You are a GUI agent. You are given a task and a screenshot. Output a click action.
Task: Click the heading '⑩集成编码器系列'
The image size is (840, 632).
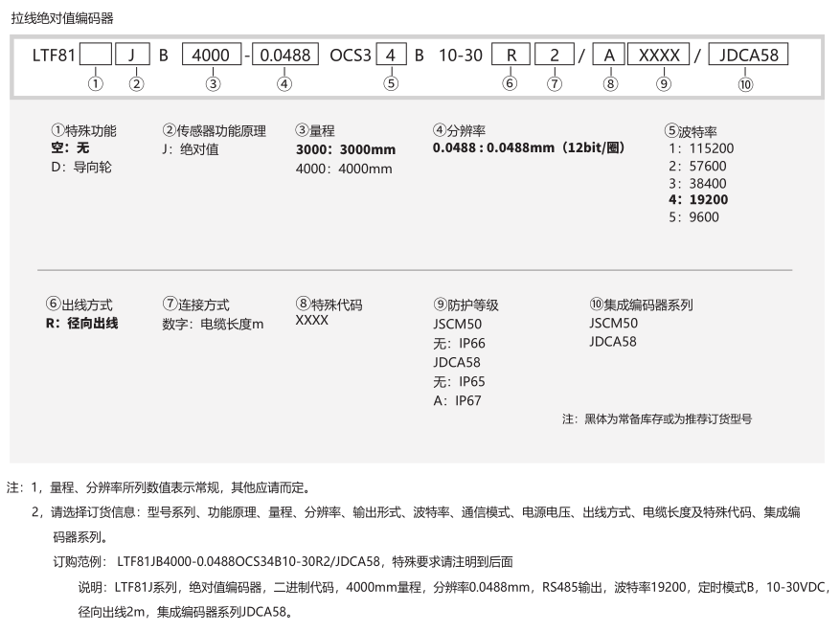pos(641,305)
